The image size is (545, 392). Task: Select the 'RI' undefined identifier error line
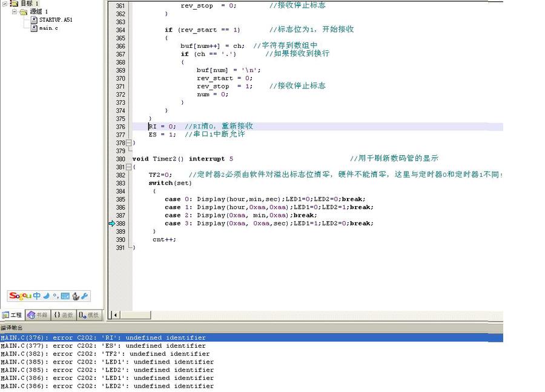103,337
